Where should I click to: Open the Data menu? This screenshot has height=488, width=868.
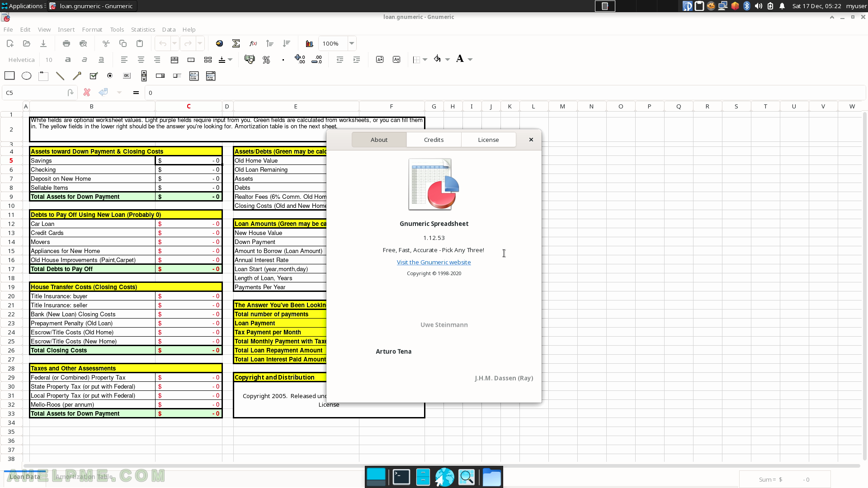click(169, 29)
